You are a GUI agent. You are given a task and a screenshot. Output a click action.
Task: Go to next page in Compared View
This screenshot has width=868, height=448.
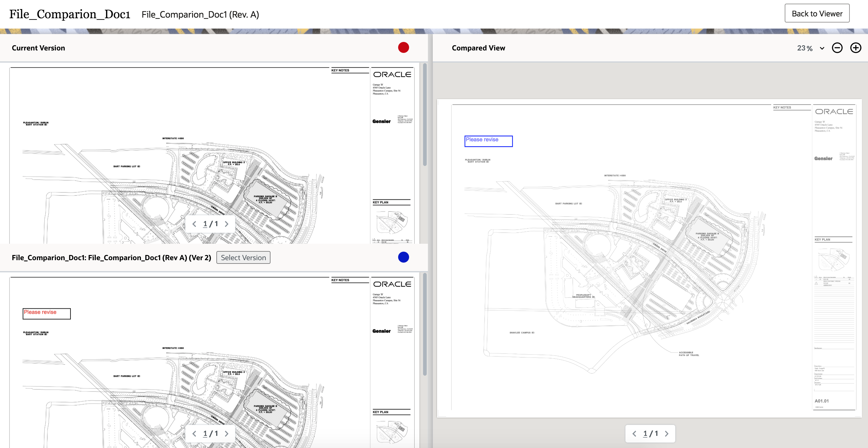[666, 433]
